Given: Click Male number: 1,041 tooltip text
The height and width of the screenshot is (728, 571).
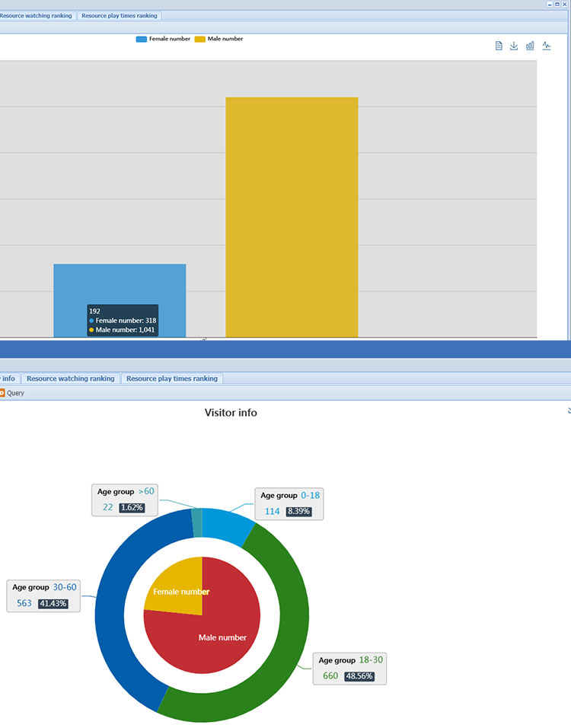Looking at the screenshot, I should click(125, 330).
